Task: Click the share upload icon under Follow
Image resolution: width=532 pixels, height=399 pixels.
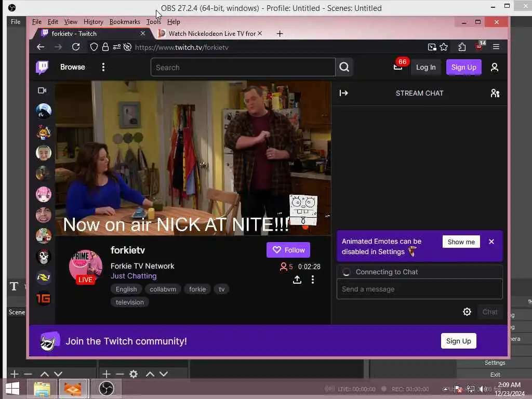Action: pyautogui.click(x=297, y=280)
